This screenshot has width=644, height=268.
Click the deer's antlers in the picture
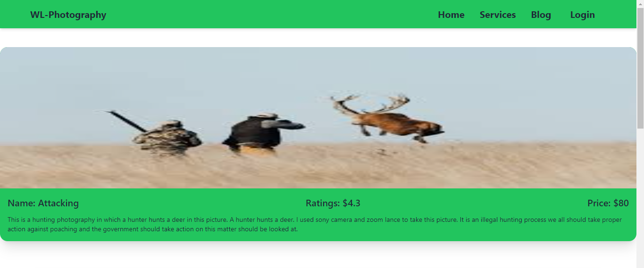click(x=370, y=104)
